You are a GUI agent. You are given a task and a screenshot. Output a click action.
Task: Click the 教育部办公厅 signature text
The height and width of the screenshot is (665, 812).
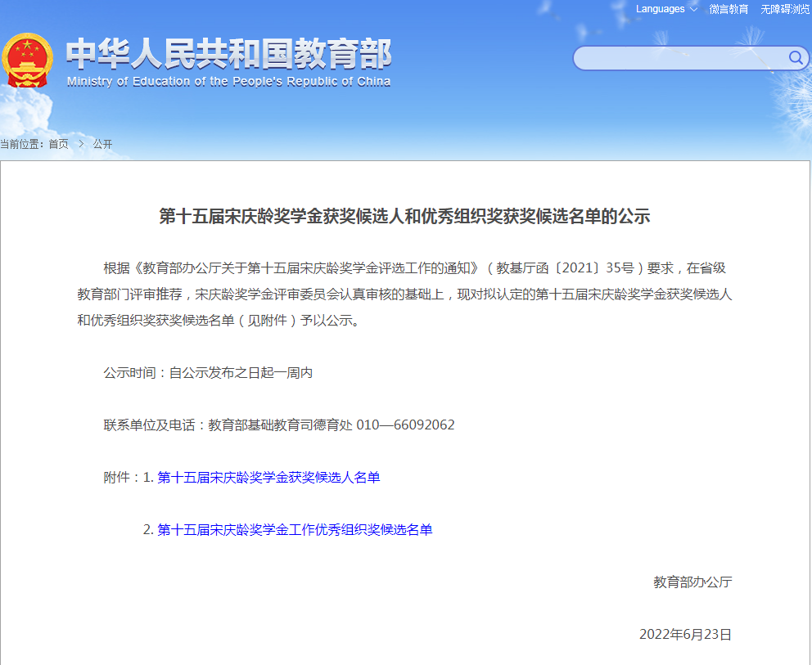[692, 582]
